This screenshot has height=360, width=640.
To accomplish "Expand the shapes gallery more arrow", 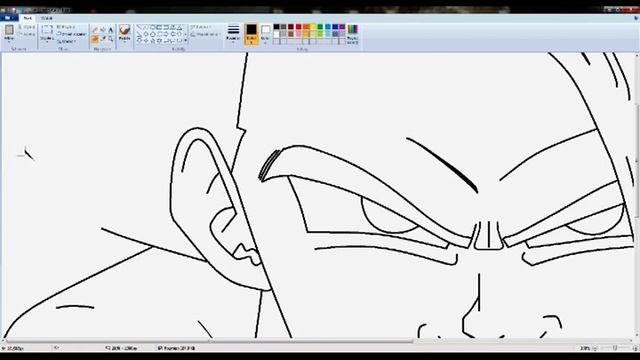I will 186,41.
